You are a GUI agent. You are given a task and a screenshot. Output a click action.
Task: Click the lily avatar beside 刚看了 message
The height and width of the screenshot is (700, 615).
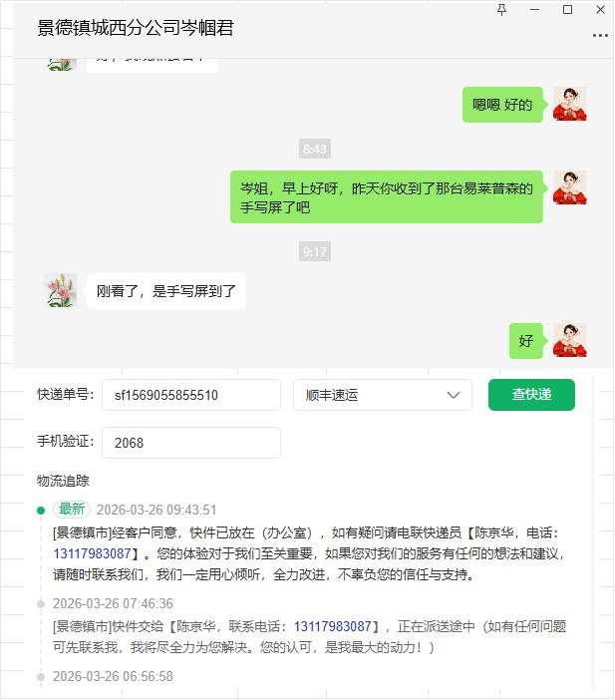(60, 290)
